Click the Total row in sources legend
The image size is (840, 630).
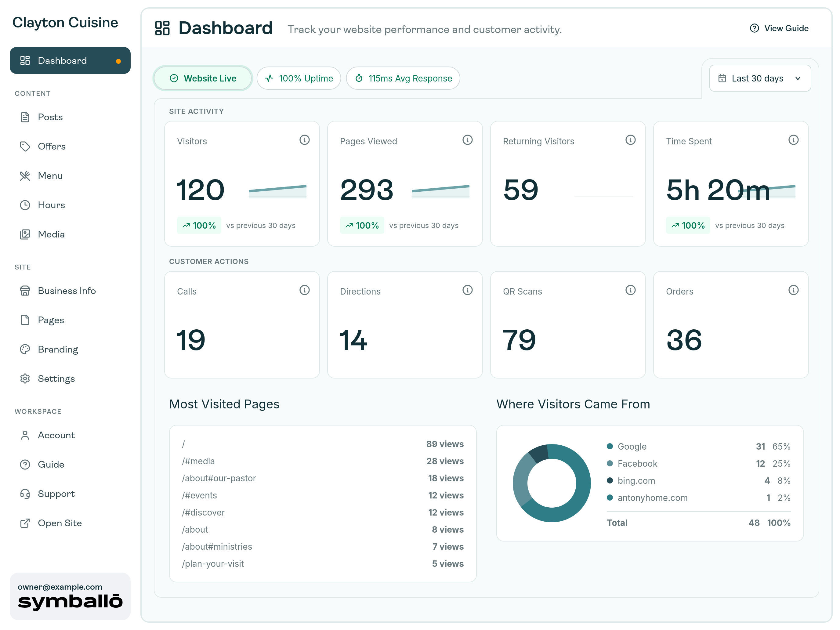(698, 523)
